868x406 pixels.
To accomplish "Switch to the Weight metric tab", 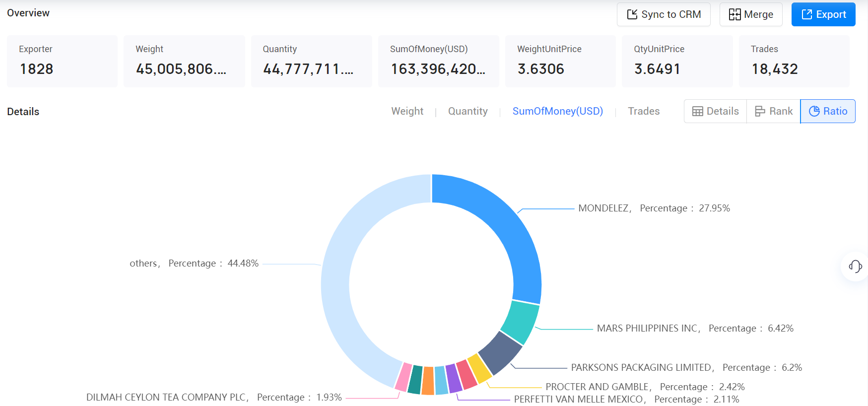I will [407, 111].
